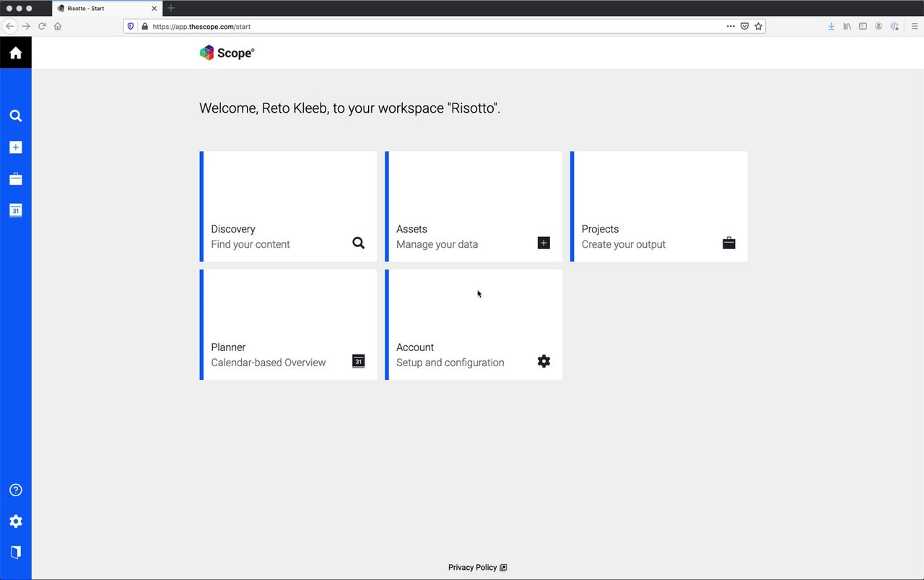Click the logout door icon in the sidebar

(x=15, y=552)
